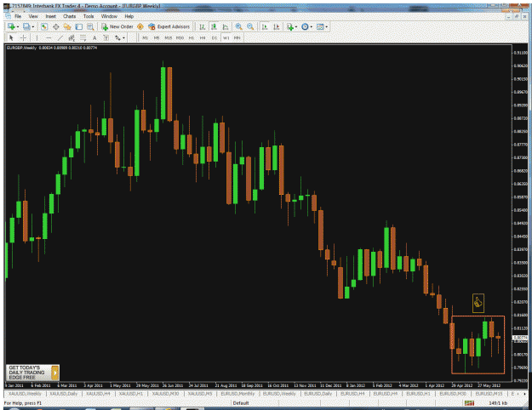Open the Indicators list icon
Image resolution: width=532 pixels, height=410 pixels.
[x=290, y=26]
